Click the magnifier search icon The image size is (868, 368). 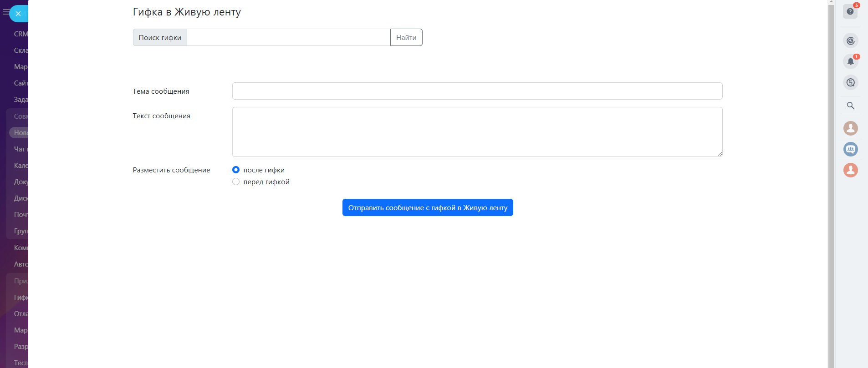pos(850,106)
